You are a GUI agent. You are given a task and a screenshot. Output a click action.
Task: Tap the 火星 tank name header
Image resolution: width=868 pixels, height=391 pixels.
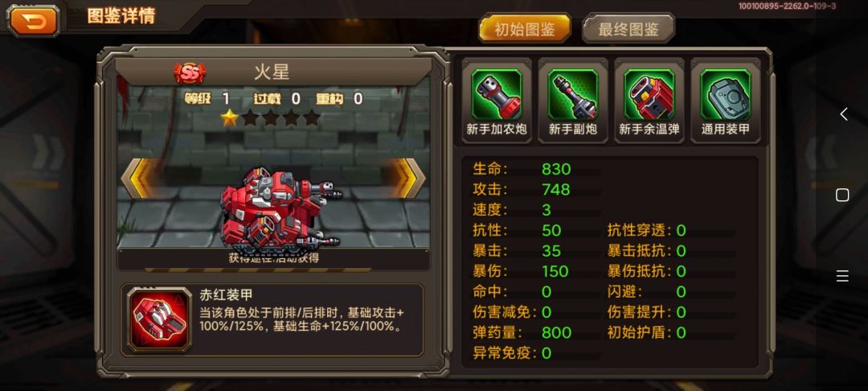[x=272, y=72]
